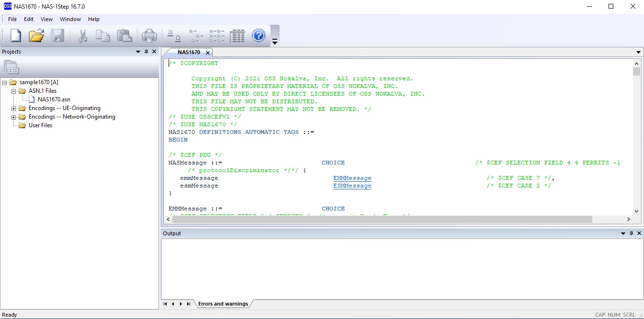Click the grid-style table toolbar icon

tap(237, 35)
